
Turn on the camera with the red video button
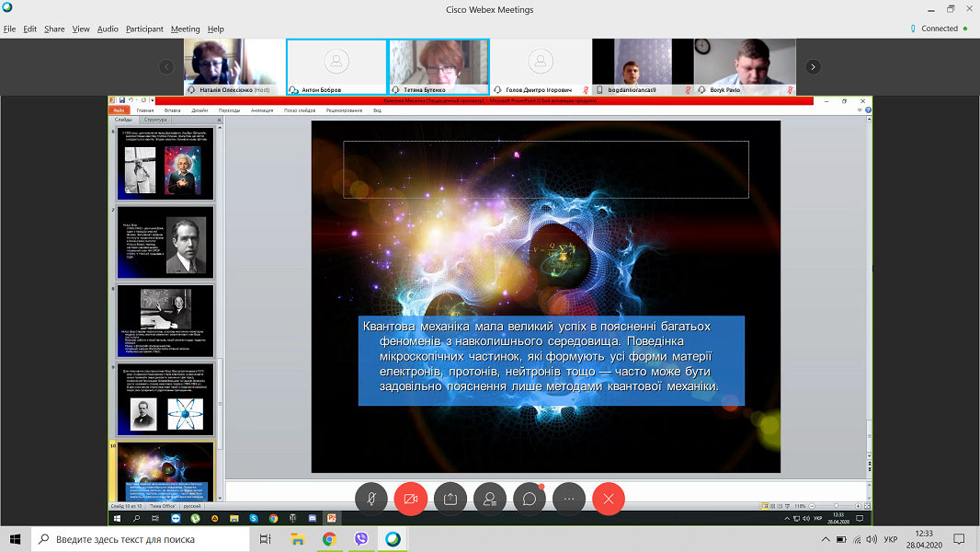(411, 498)
